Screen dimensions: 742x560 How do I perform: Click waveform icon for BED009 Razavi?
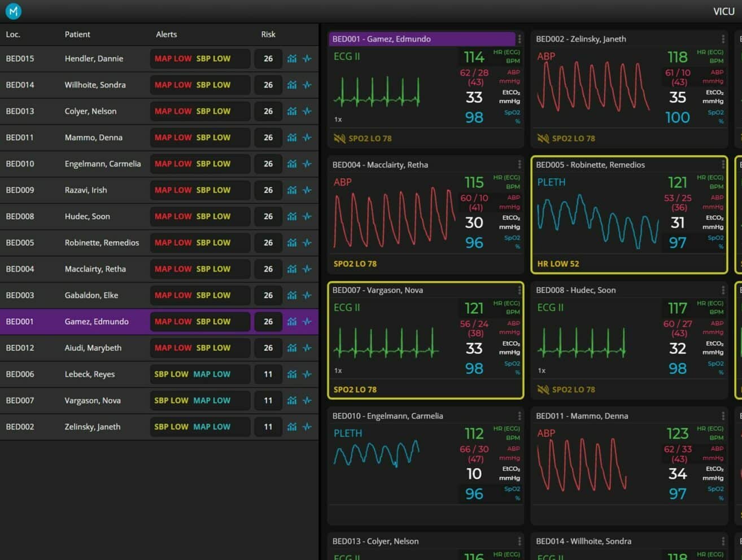click(307, 190)
